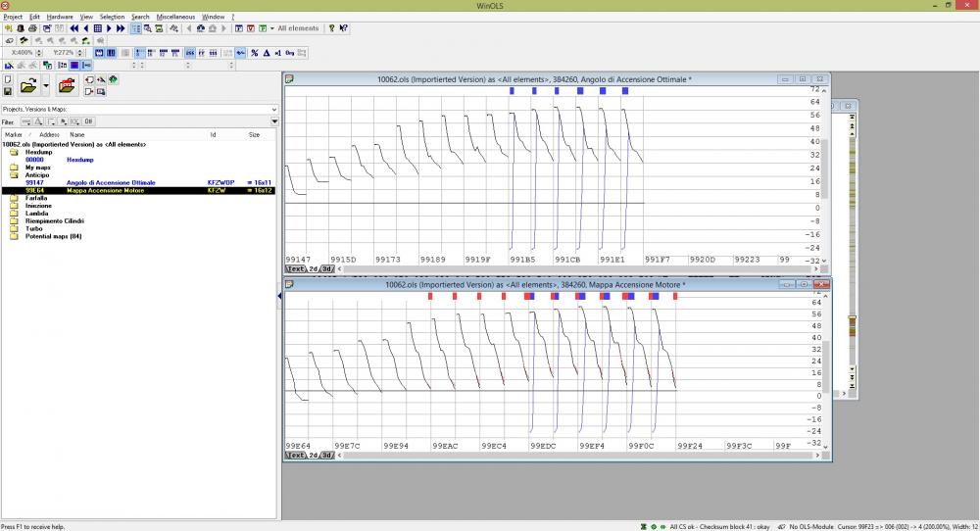Toggle the Off filter button
This screenshot has height=531, width=980.
[x=88, y=121]
